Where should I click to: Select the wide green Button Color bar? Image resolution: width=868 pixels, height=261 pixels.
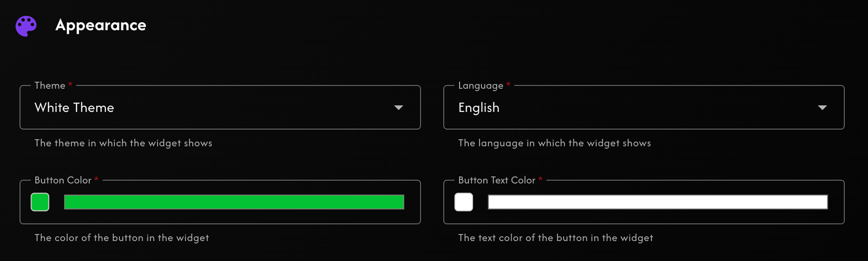point(234,202)
